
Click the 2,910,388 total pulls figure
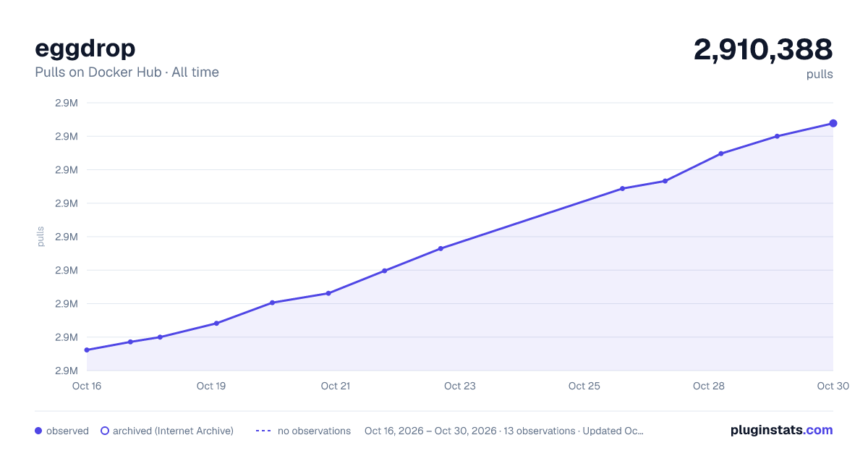click(763, 49)
